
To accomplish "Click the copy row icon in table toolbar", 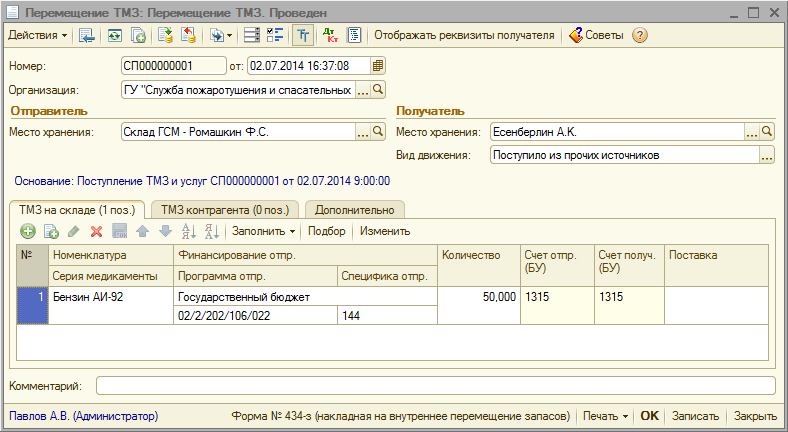I will 51,231.
